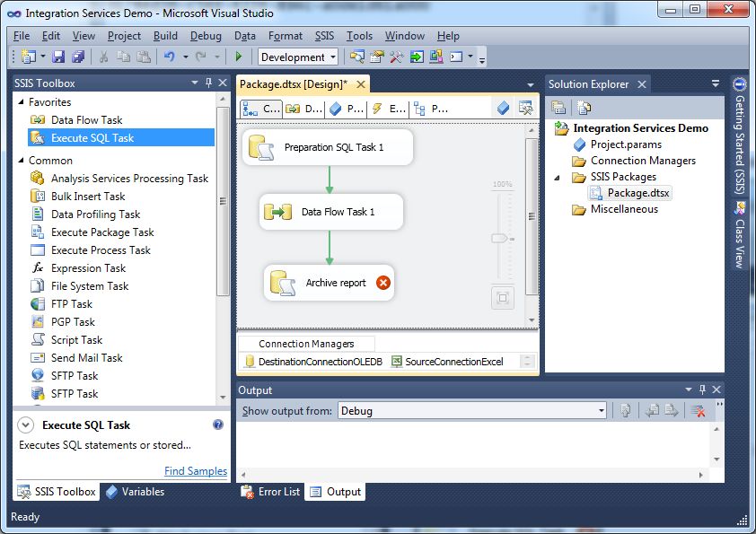Open the Find Samples link

pyautogui.click(x=195, y=471)
